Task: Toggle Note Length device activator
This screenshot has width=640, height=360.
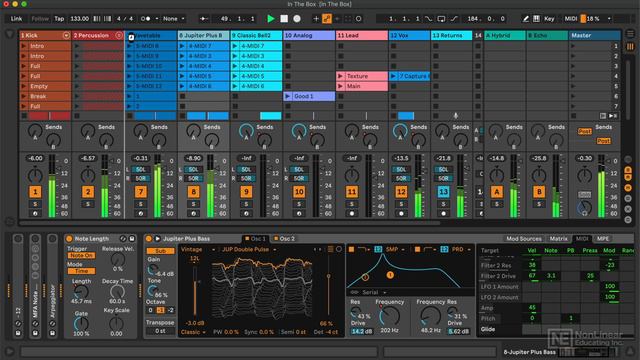Action: click(x=69, y=239)
